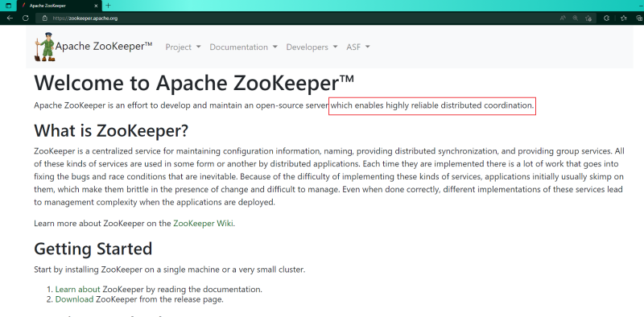Screen dimensions: 644x317
Task: Click the ZooKeeper mascot logo
Action: [45, 47]
